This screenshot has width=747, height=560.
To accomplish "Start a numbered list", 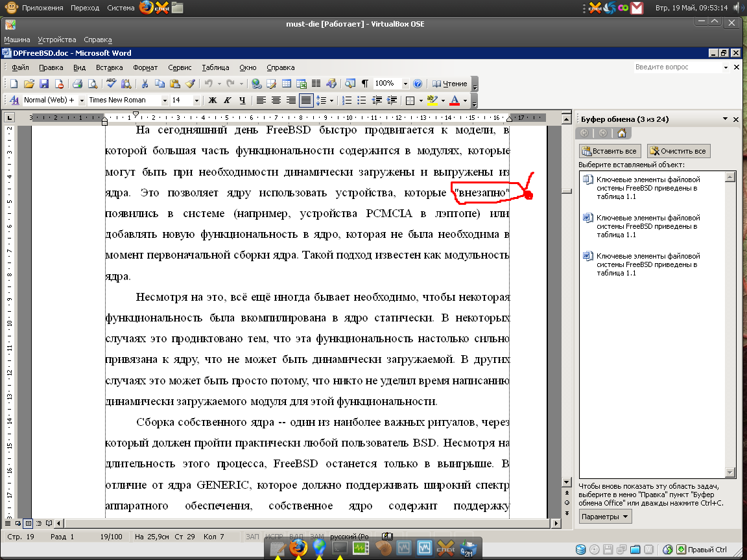I will 347,100.
